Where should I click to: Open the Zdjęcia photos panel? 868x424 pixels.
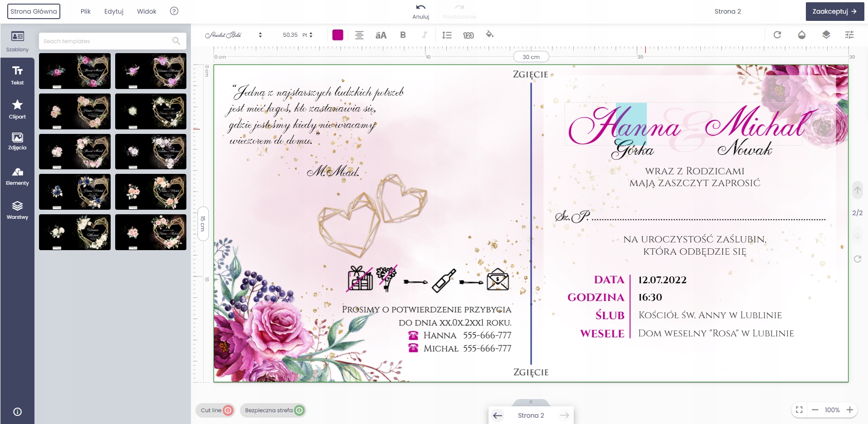17,141
